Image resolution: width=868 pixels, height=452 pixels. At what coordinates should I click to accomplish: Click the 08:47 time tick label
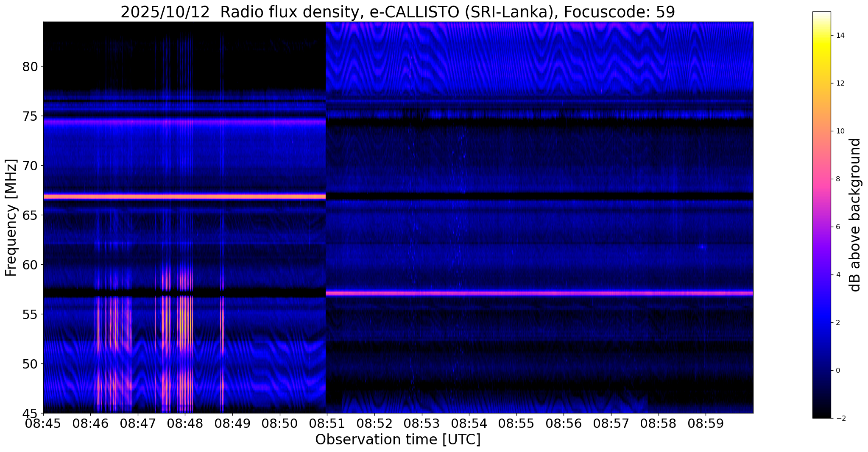[x=138, y=423]
